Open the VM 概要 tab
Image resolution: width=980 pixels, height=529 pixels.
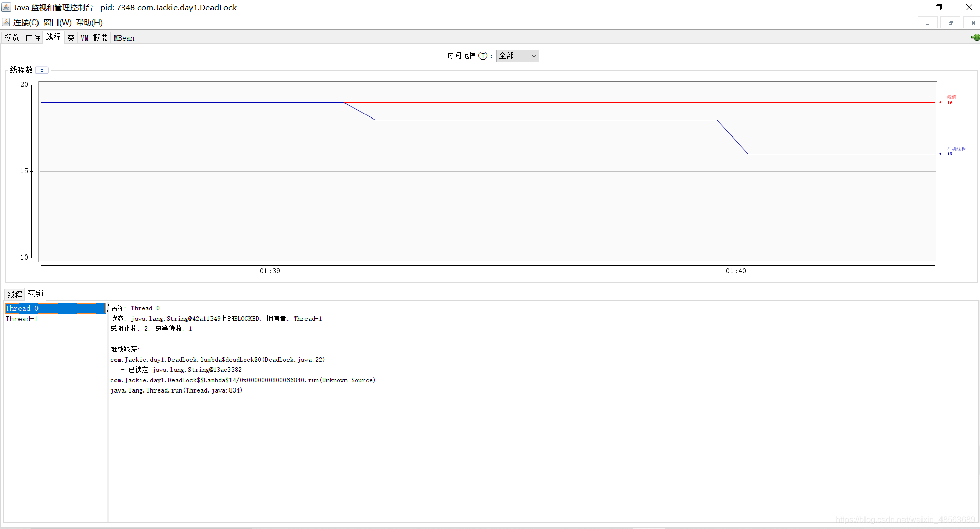click(x=94, y=37)
